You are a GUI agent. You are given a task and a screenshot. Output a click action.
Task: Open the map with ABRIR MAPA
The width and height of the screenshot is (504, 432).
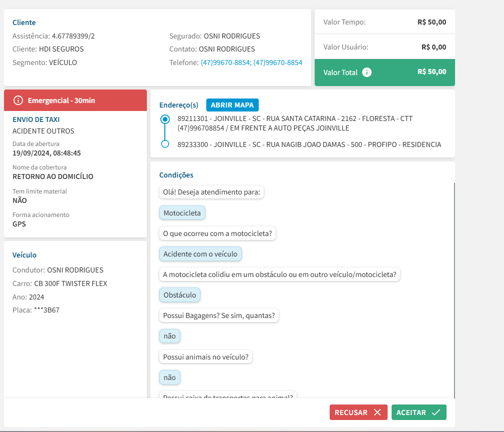pos(232,105)
